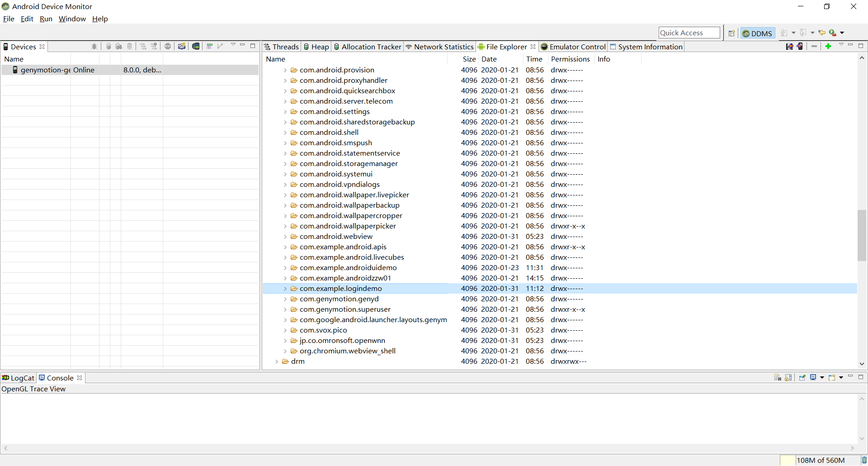Viewport: 868px width, 466px height.
Task: Click the Start Method Profiling icon
Action: 154,46
